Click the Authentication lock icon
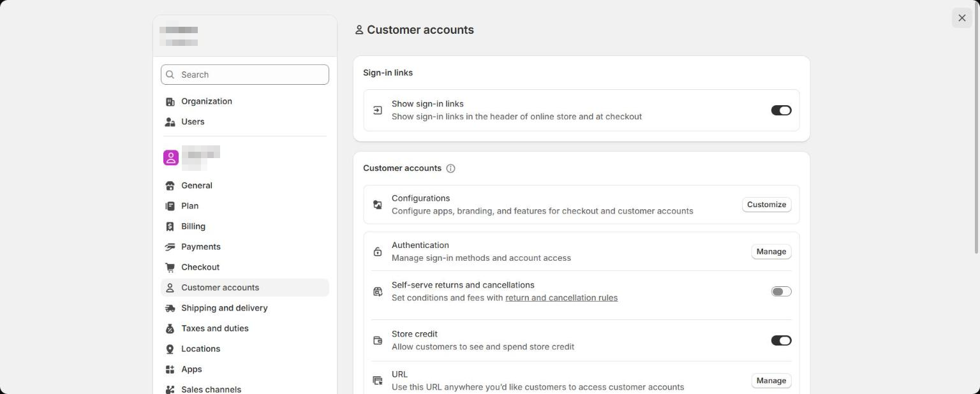This screenshot has height=394, width=980. tap(378, 252)
